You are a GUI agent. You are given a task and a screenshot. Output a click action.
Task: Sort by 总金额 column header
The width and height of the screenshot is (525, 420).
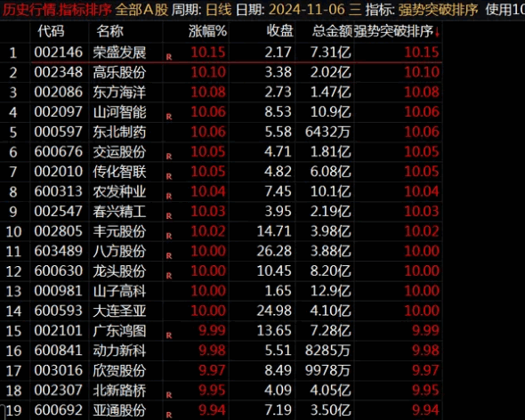[x=332, y=31]
